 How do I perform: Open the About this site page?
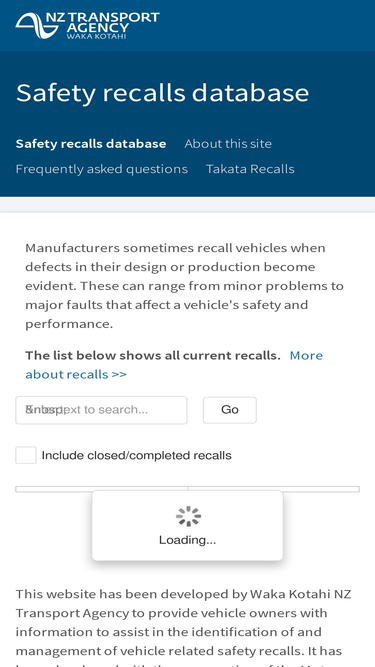228,144
